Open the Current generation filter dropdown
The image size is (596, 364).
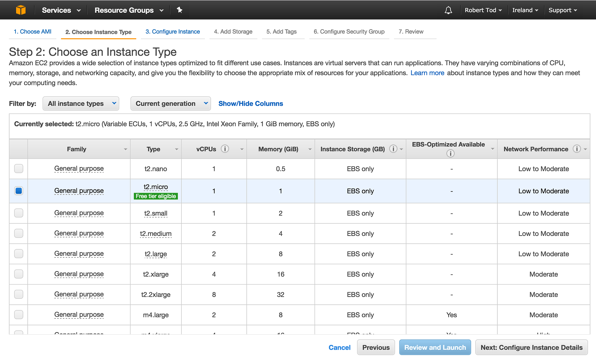[170, 104]
